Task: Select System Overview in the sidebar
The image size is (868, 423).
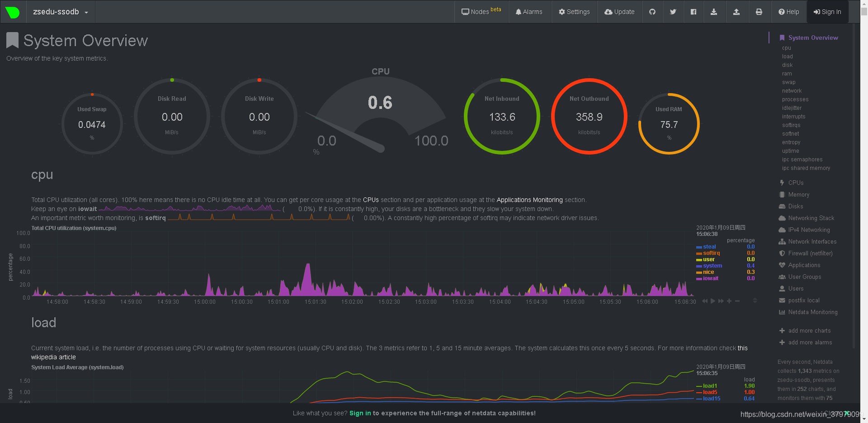Action: [813, 38]
